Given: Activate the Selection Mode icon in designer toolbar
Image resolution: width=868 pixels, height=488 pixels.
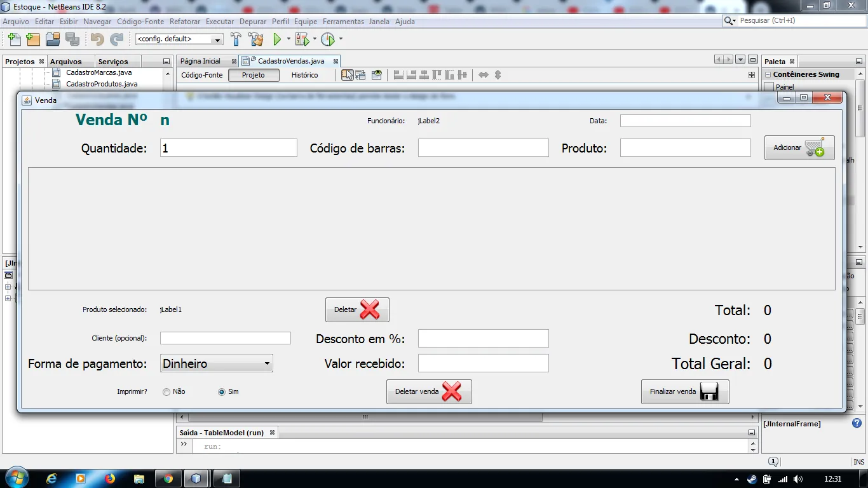Looking at the screenshot, I should [x=348, y=75].
